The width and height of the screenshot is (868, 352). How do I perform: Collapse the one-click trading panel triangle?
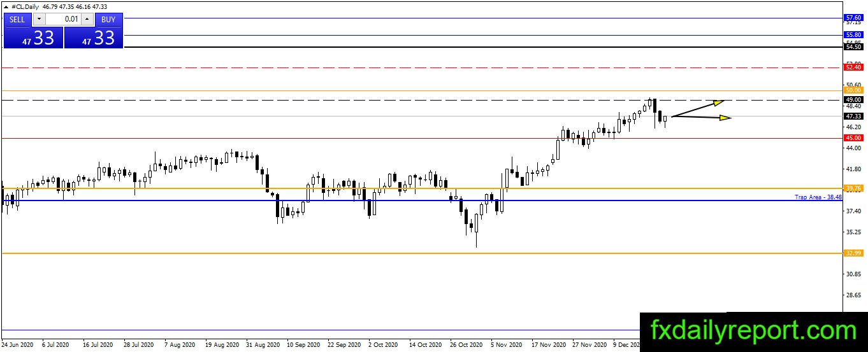(6, 6)
